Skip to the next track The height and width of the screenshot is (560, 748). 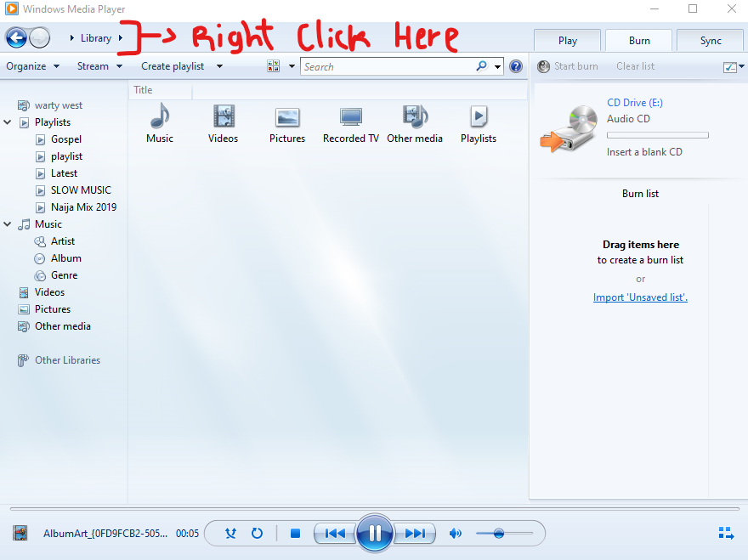point(415,534)
